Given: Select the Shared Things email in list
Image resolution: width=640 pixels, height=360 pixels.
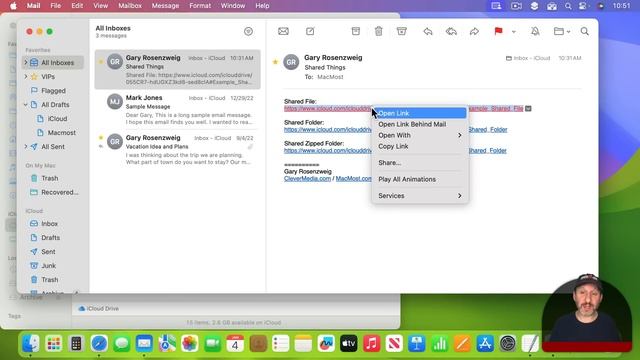Looking at the screenshot, I should point(178,69).
